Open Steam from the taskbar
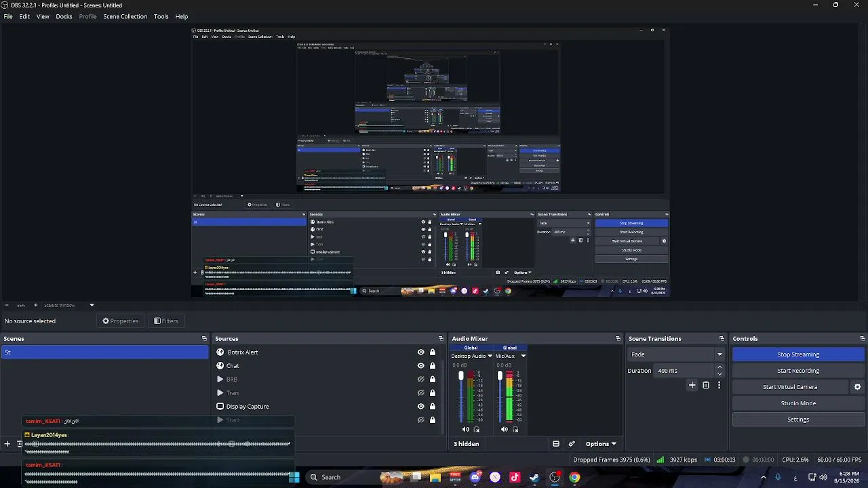868x488 pixels. point(534,477)
